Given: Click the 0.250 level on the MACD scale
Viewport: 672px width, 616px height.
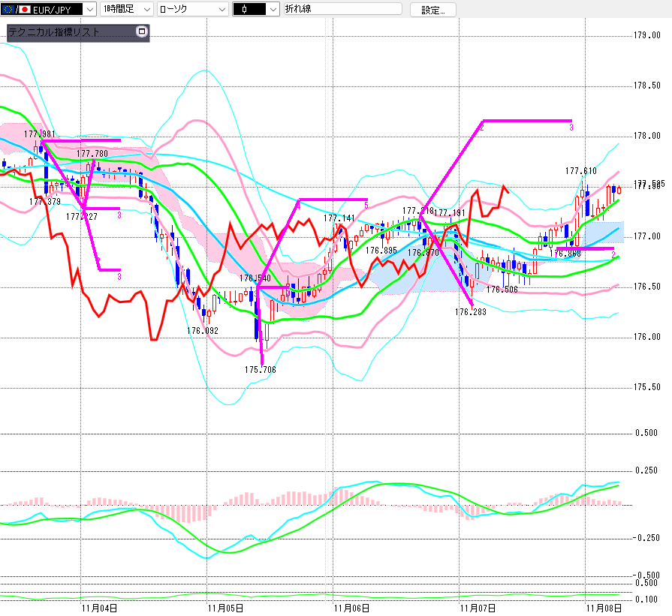Looking at the screenshot, I should tap(646, 470).
